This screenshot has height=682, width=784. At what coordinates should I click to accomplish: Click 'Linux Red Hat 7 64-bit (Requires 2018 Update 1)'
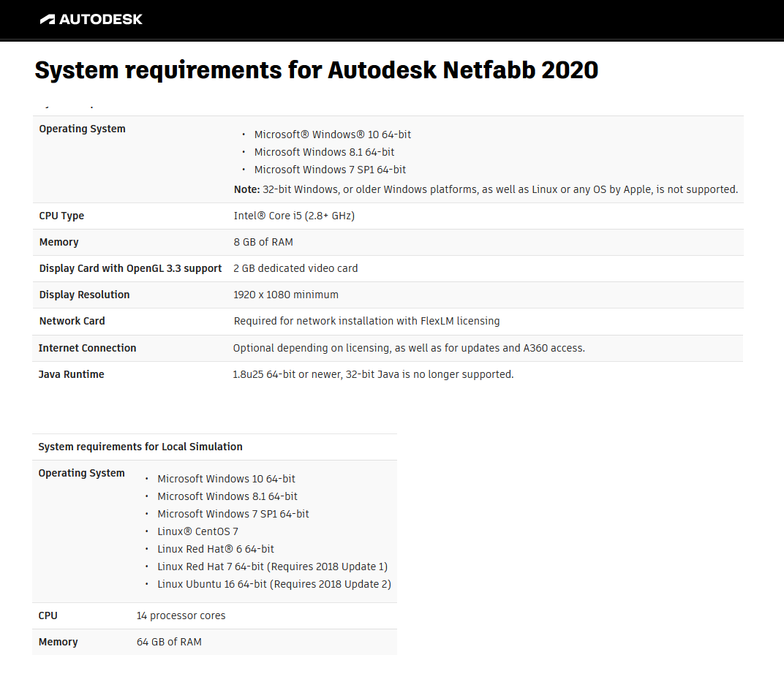click(x=273, y=567)
